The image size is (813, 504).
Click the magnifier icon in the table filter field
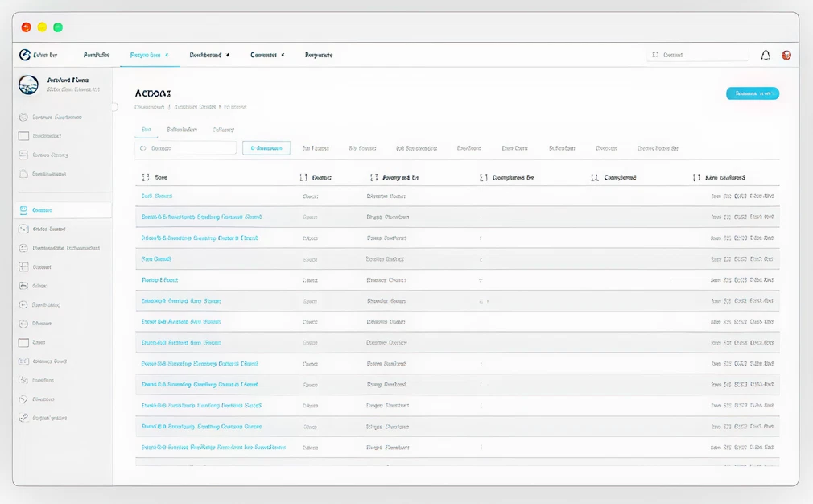click(x=143, y=148)
